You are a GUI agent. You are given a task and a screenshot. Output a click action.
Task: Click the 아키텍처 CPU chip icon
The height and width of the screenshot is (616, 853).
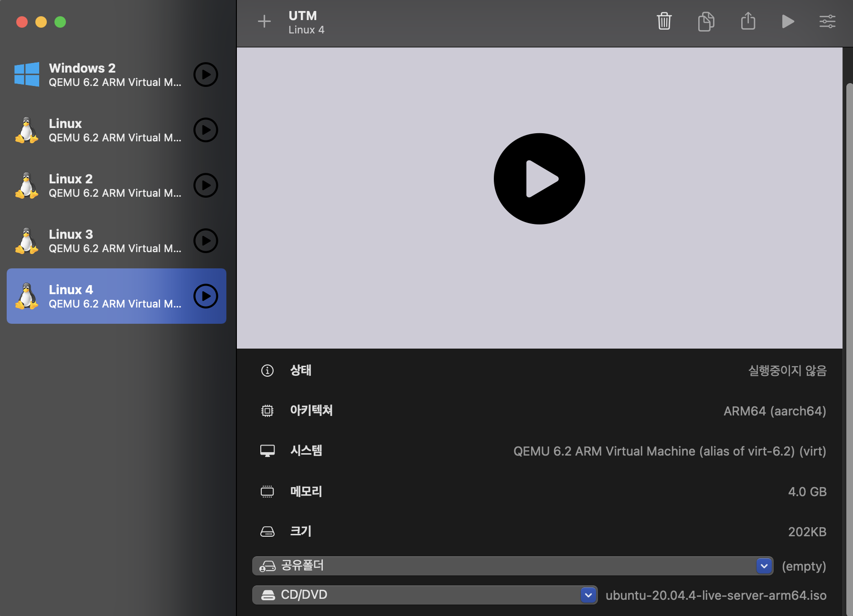267,411
